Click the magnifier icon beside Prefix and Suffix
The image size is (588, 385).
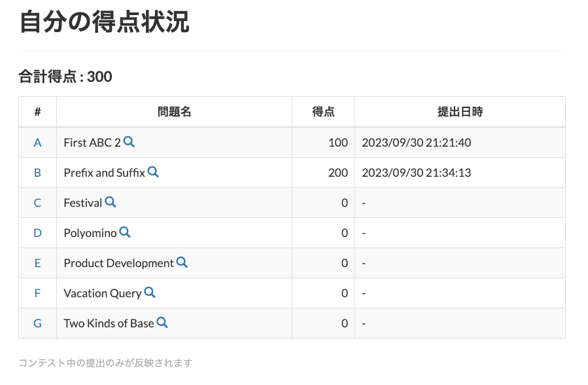(x=154, y=172)
